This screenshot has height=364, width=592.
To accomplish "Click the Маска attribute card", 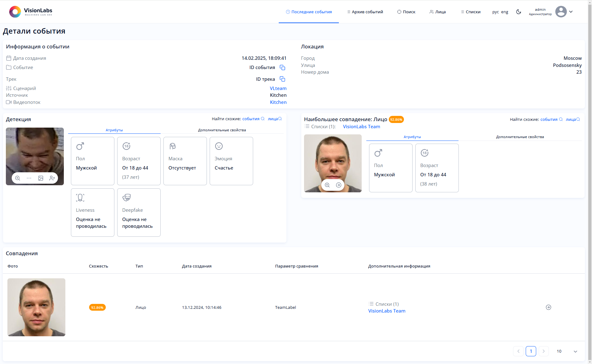I will (185, 161).
